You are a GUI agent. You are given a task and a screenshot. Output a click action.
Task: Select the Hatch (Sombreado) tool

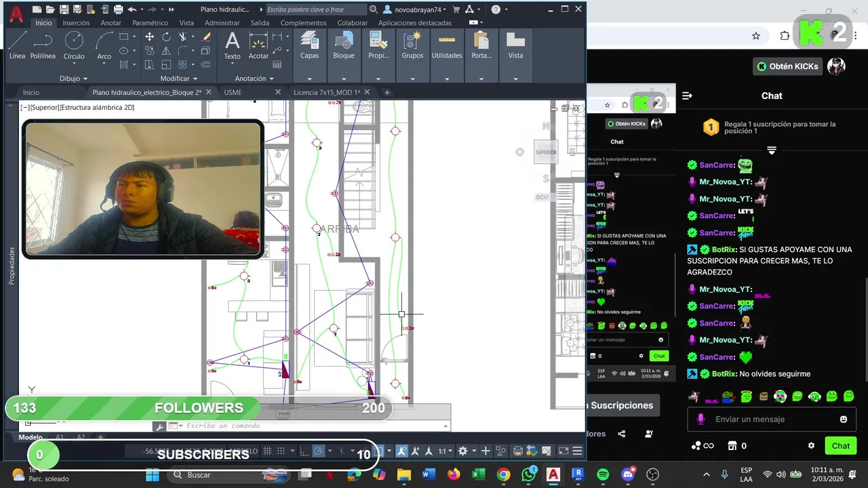coord(123,65)
